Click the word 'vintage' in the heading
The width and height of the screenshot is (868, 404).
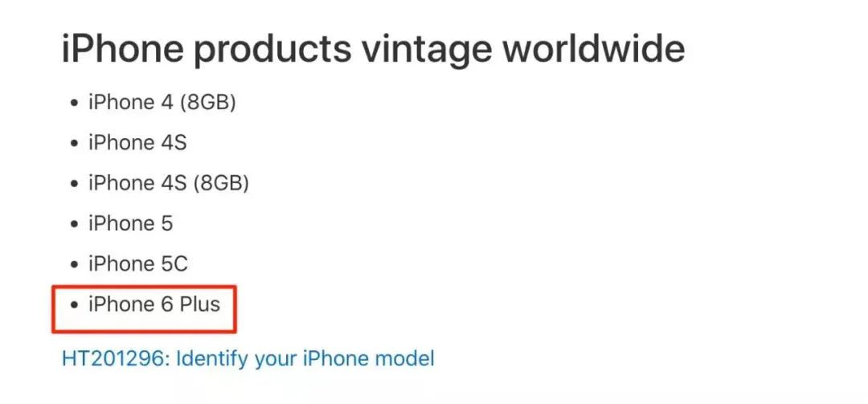427,49
